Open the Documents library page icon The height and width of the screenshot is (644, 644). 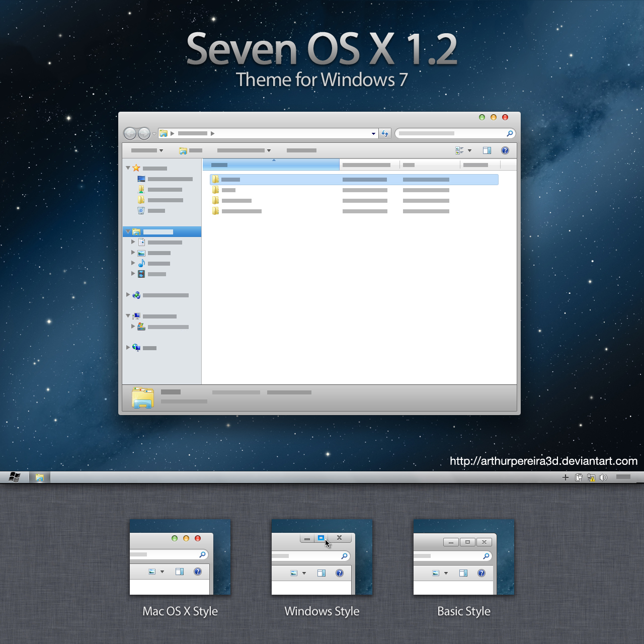point(141,243)
